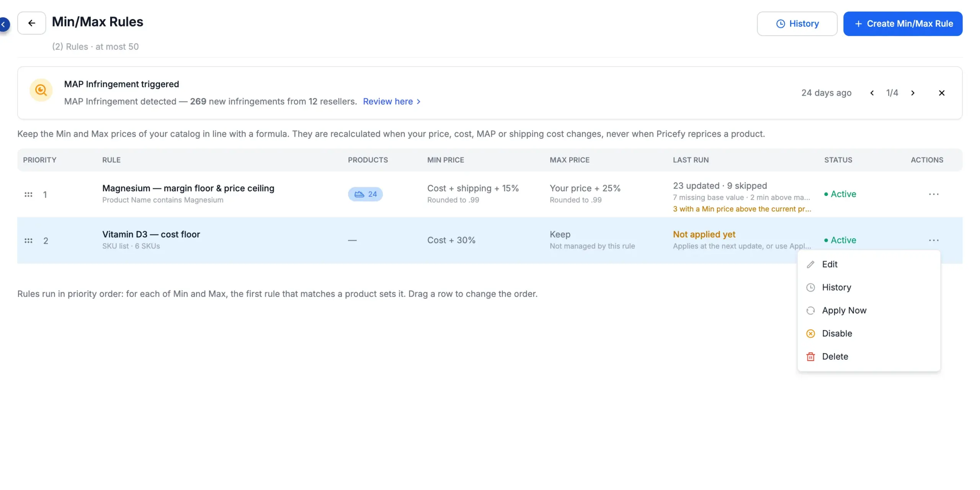Click 'Cost + 30%' min price cell
Screen dimensions: 980x490
(x=451, y=240)
